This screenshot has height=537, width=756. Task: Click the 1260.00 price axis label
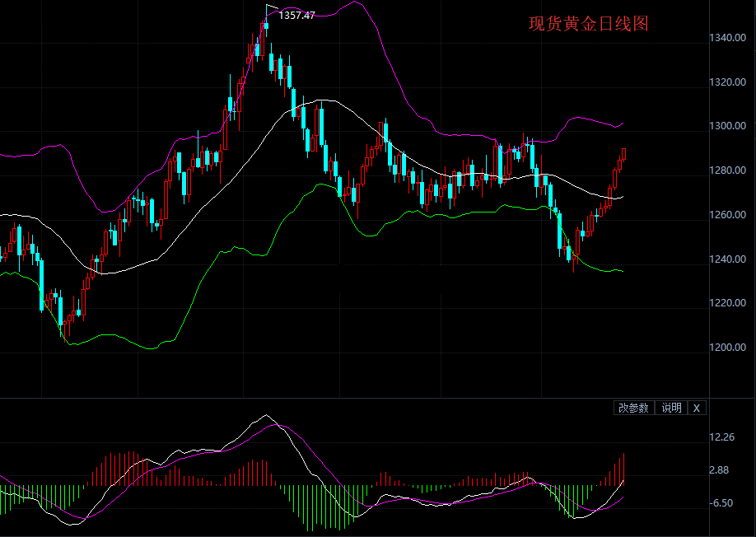(730, 215)
